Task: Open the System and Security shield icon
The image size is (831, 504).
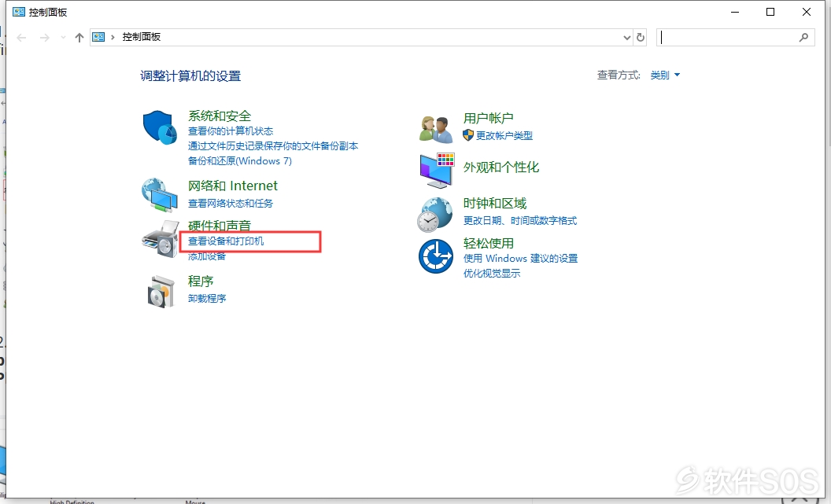Action: pos(160,127)
